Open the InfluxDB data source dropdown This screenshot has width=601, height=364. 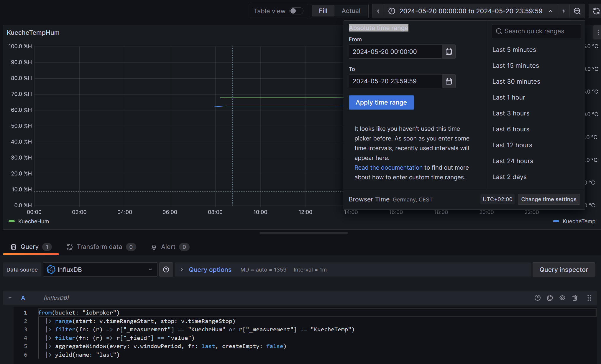click(100, 269)
